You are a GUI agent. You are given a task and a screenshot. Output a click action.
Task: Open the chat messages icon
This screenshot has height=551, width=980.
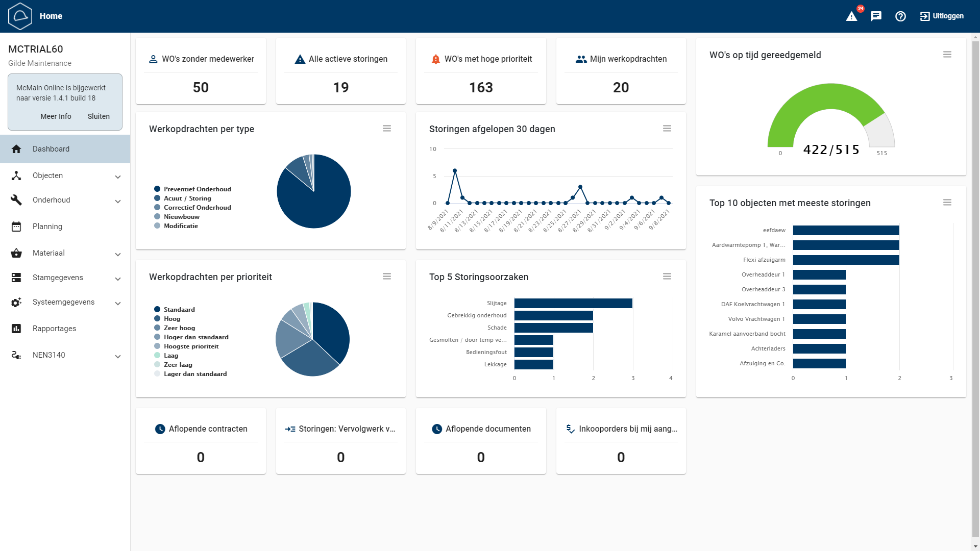876,16
